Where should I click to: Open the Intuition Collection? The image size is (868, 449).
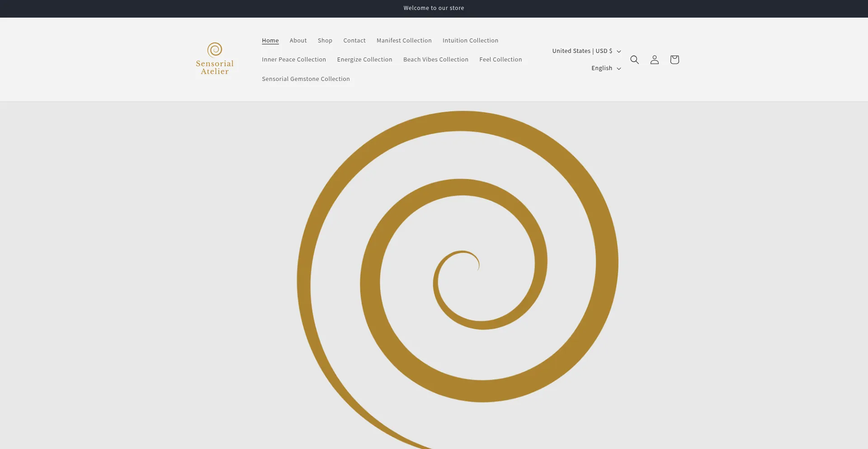pyautogui.click(x=470, y=41)
